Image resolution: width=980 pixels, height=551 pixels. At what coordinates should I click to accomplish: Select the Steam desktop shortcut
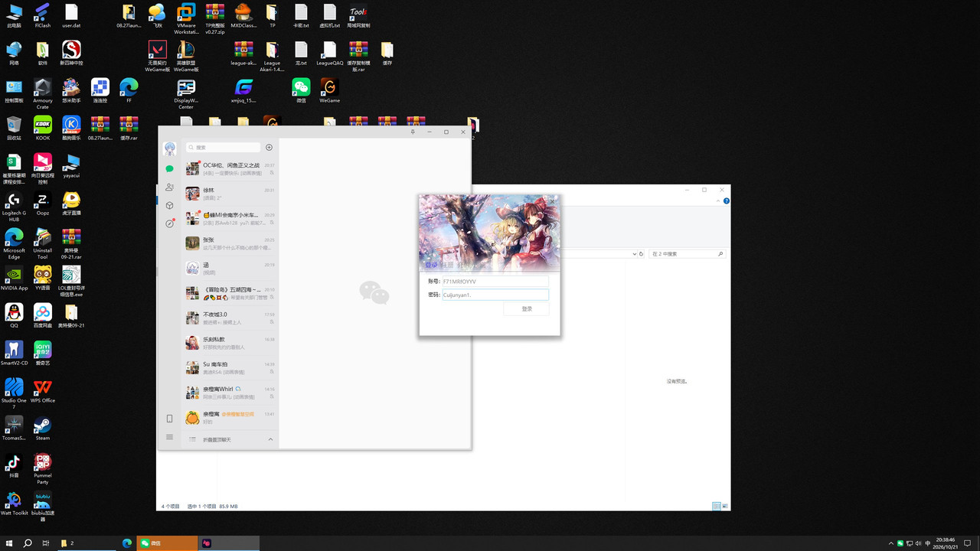(x=43, y=429)
